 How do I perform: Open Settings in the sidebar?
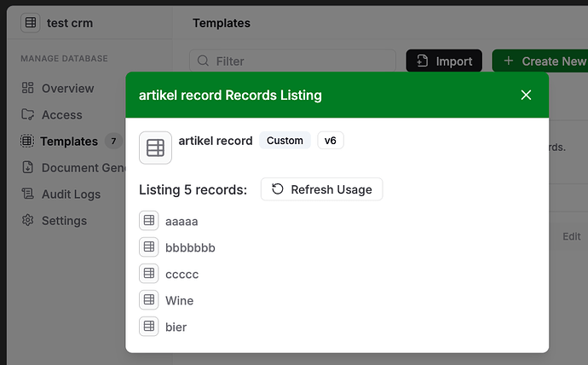point(64,220)
